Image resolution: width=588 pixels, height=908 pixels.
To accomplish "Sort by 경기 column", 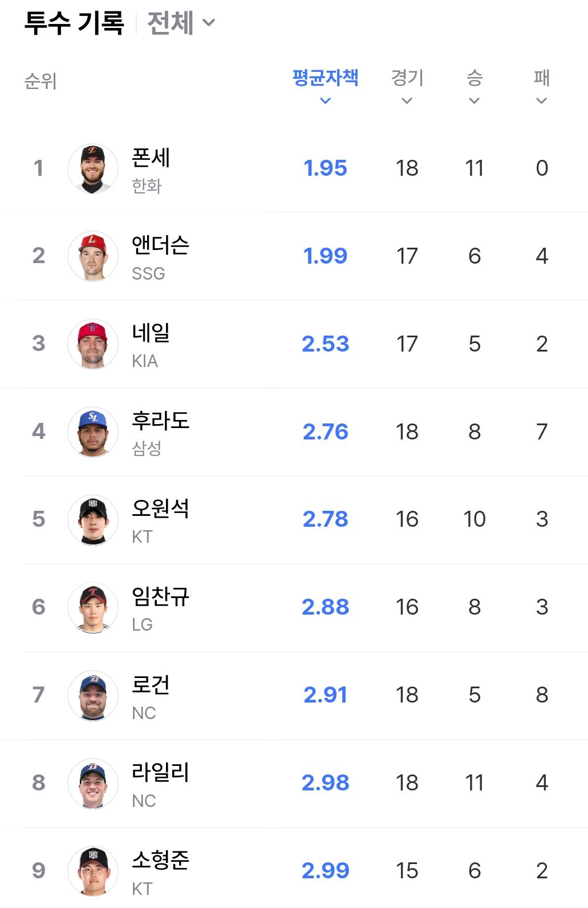I will 407,86.
